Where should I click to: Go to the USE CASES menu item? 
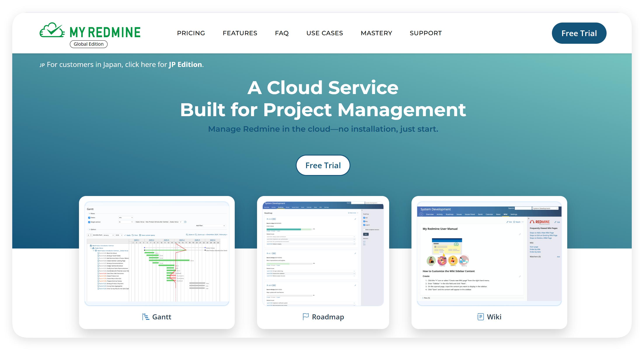(x=324, y=33)
